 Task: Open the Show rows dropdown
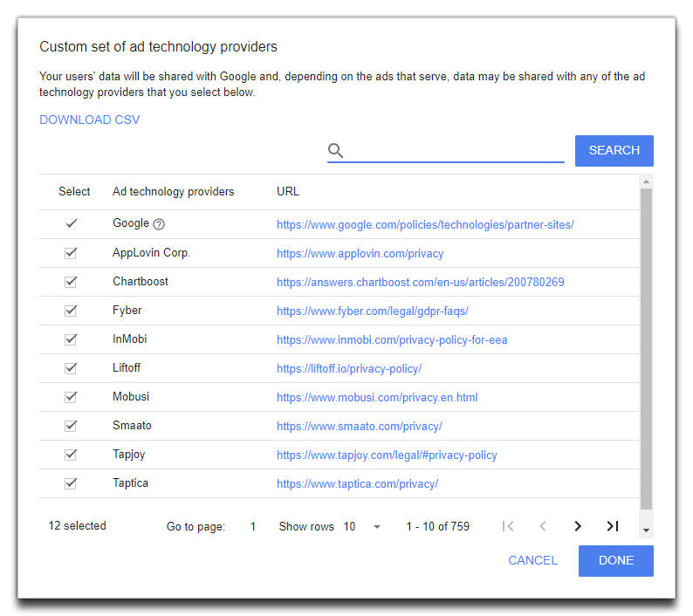point(362,527)
